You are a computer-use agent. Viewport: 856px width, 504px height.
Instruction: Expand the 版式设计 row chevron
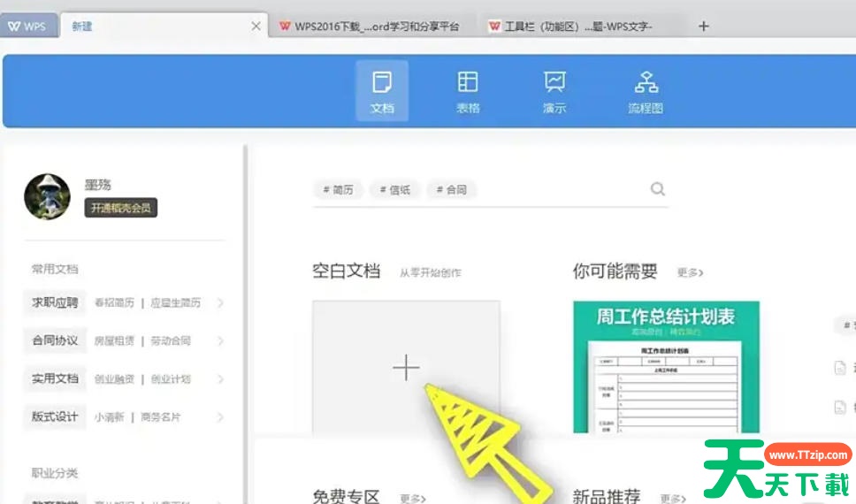coord(220,417)
